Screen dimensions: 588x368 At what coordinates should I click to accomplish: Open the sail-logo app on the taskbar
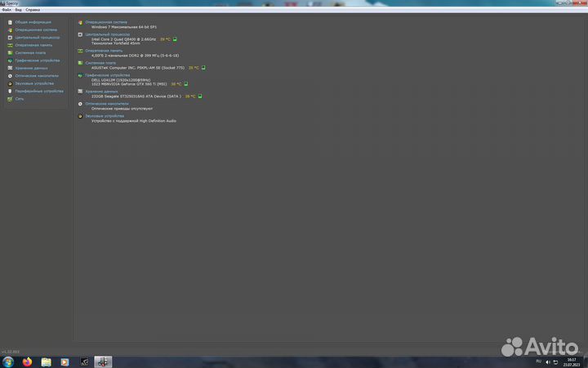coord(84,362)
